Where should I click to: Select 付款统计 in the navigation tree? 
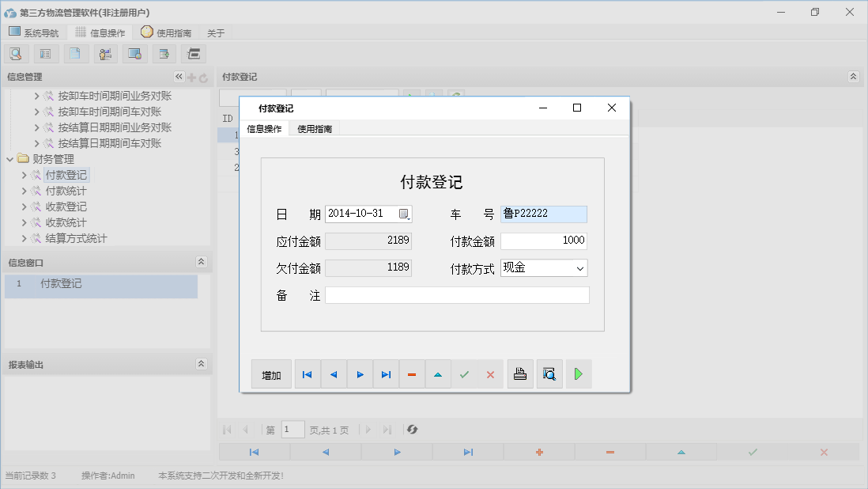[66, 191]
